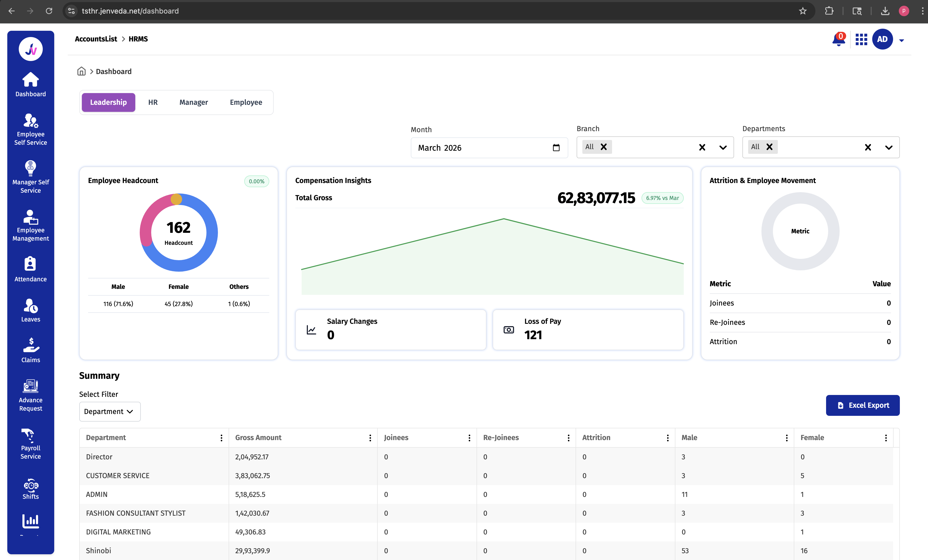Open browser downloads icon
928x560 pixels.
(885, 11)
